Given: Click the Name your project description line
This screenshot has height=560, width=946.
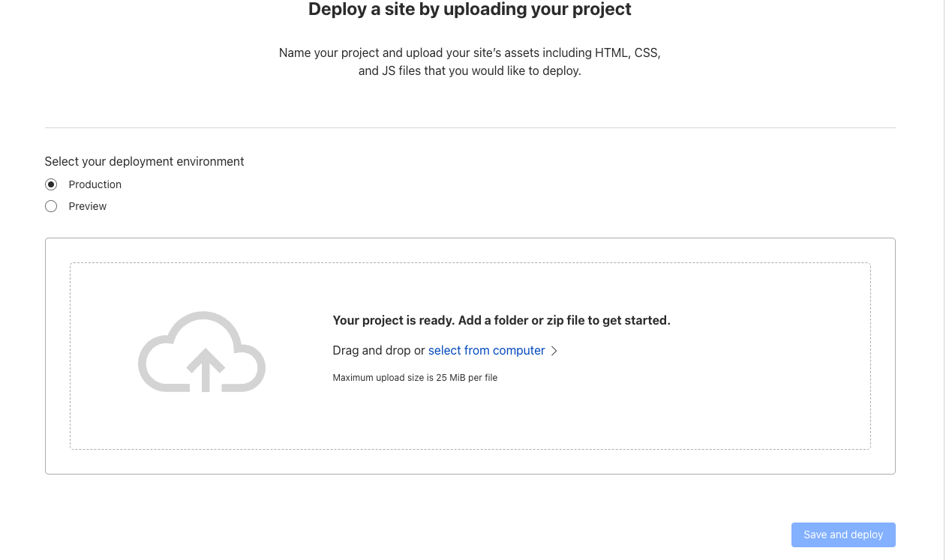Looking at the screenshot, I should 470,53.
